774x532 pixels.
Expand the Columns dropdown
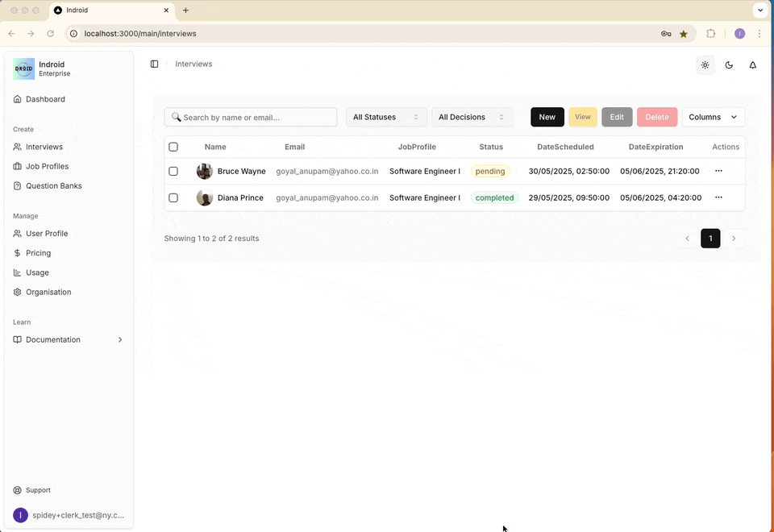point(713,117)
